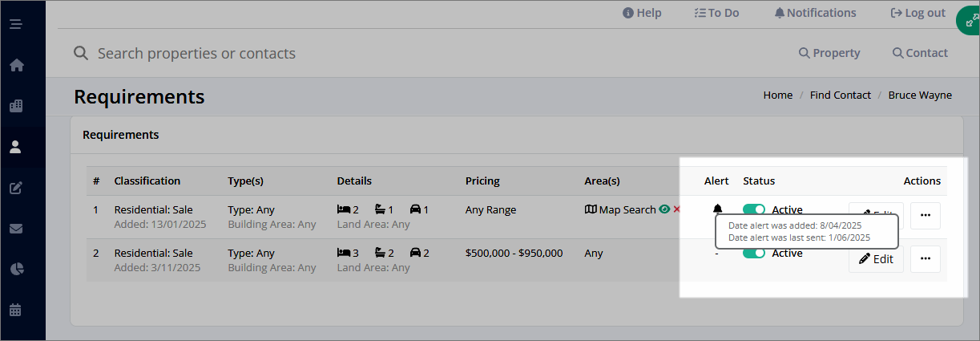Go to the home icon in sidebar
Image resolution: width=980 pixels, height=341 pixels.
pyautogui.click(x=15, y=65)
